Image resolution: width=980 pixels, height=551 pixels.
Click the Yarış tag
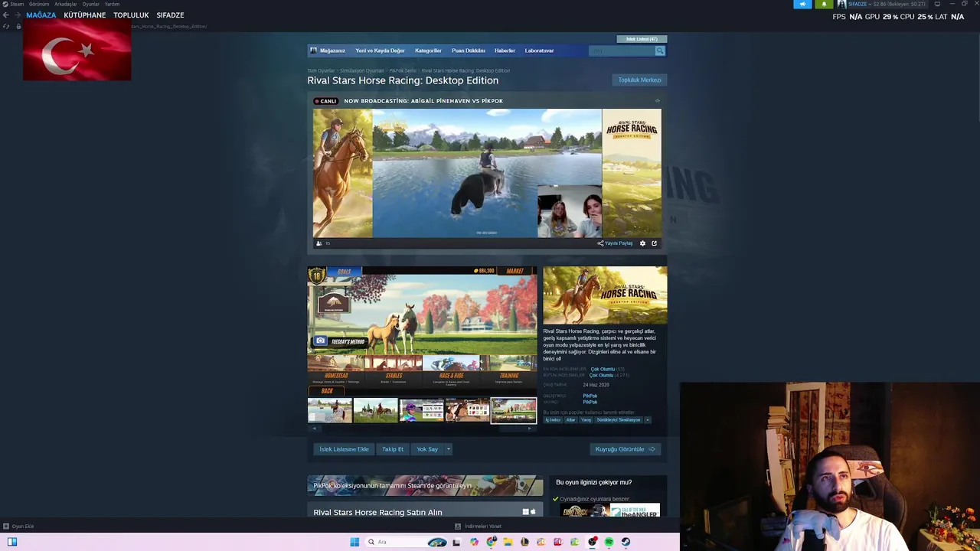tap(586, 420)
